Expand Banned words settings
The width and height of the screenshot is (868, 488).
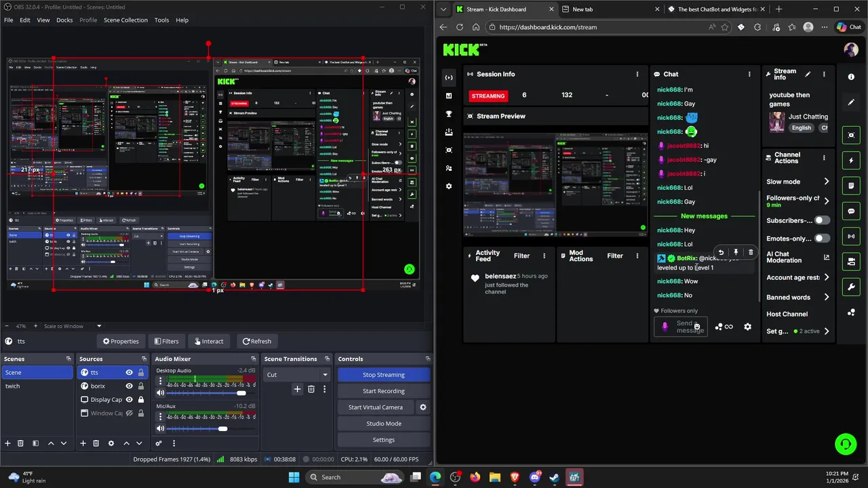[x=826, y=297]
